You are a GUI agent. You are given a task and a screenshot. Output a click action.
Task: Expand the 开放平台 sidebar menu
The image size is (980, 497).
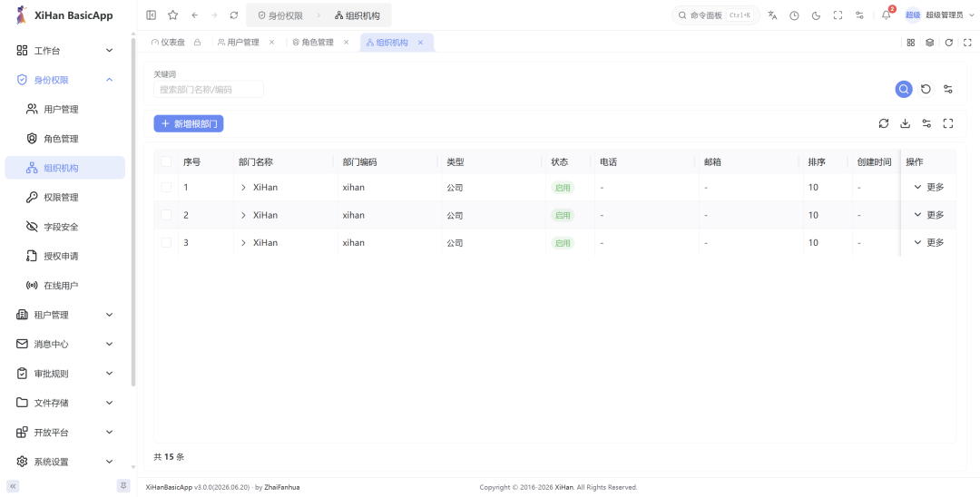click(x=65, y=432)
